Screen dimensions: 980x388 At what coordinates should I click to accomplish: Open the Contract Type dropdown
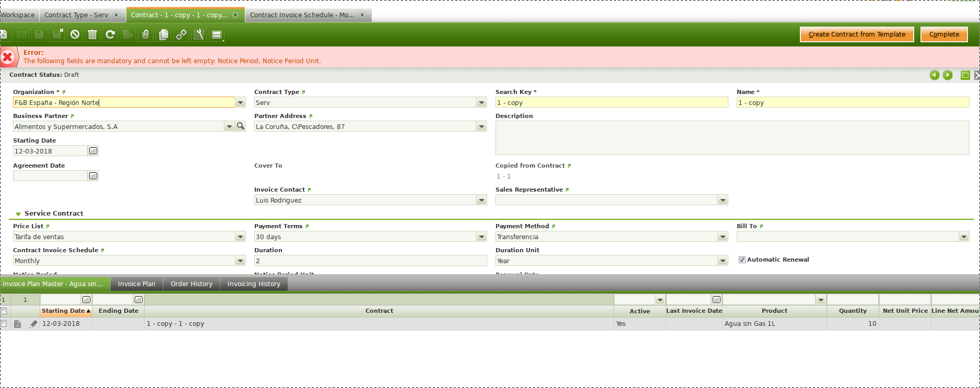click(x=482, y=102)
